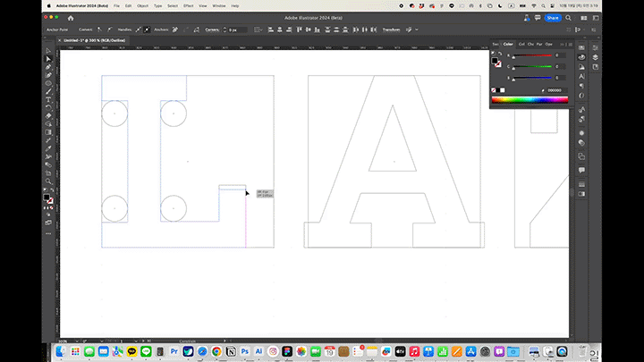Viewport: 644px width, 362px height.
Task: Click the Corners label link
Action: pos(212,29)
